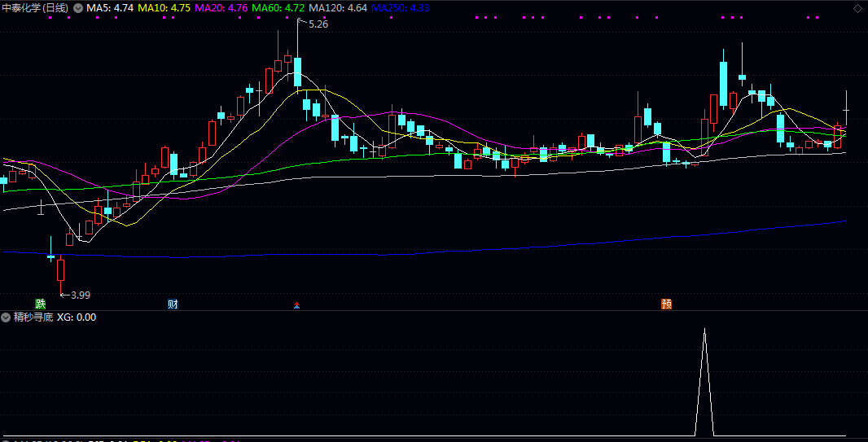Click the 3.99 lowest price label
Viewport: 868px width, 442px height.
tap(81, 295)
